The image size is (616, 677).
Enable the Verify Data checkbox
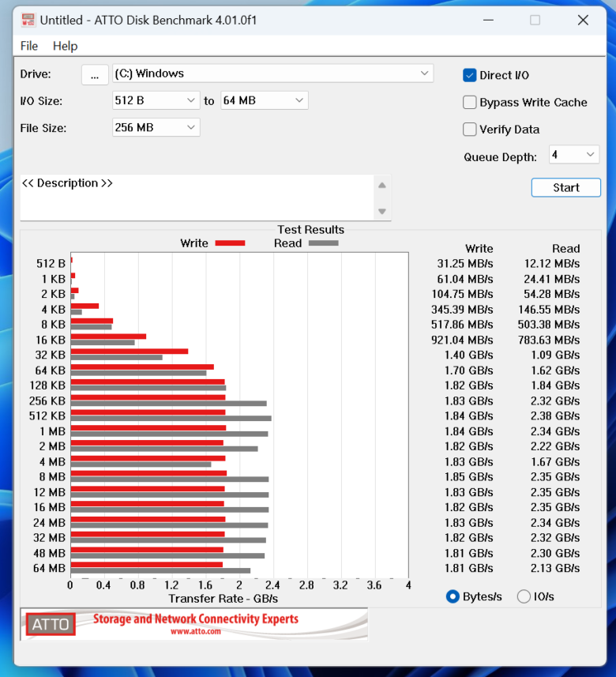tap(470, 129)
